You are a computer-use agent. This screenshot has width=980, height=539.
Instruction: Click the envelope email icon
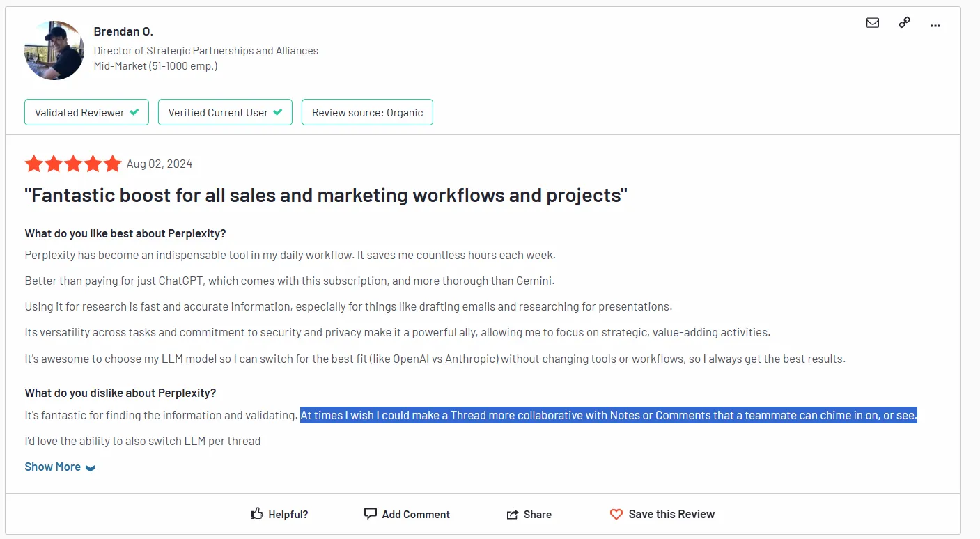[873, 23]
